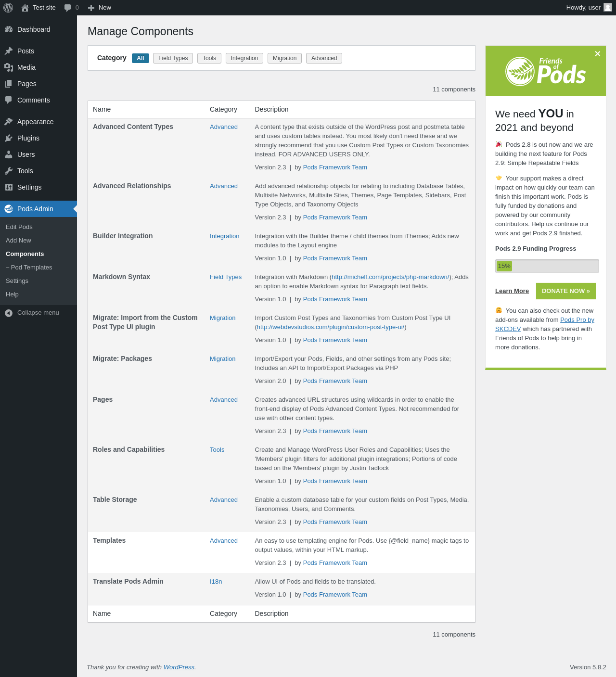
Task: Filter components by All category
Action: 141,58
